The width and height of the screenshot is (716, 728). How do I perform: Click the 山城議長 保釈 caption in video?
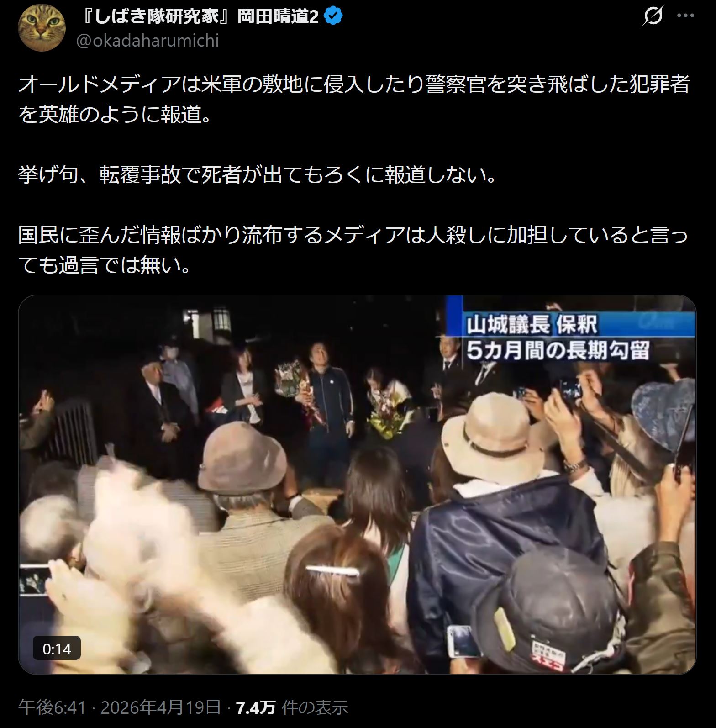[x=532, y=325]
